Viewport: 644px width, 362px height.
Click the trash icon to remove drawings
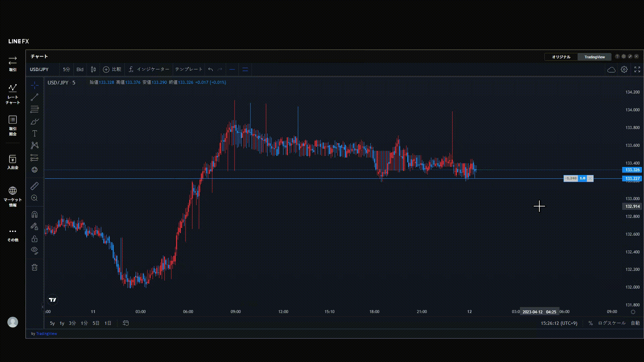(x=35, y=267)
